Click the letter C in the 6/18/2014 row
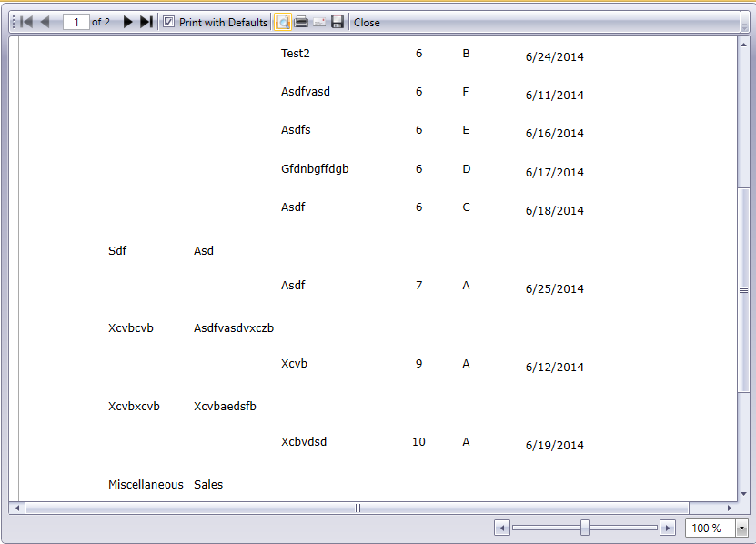The image size is (756, 544). point(466,207)
